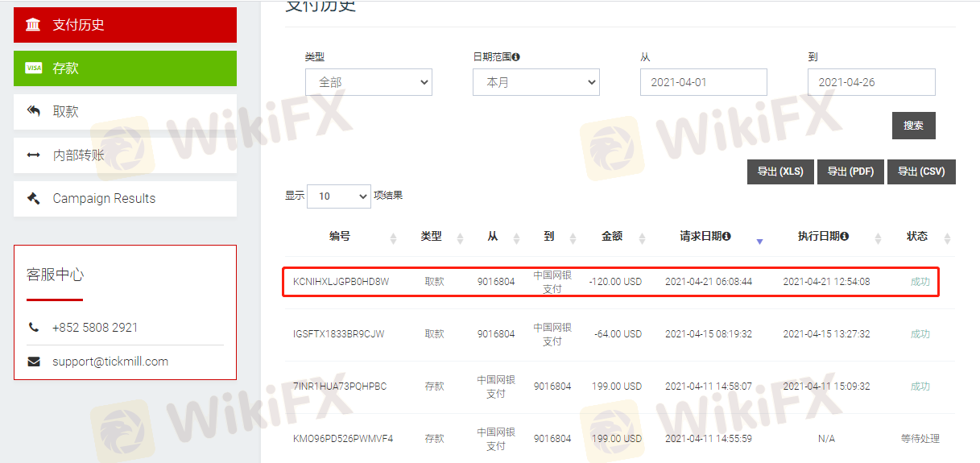The height and width of the screenshot is (463, 980).
Task: Click 从 date field 2021-04-01
Action: (704, 82)
